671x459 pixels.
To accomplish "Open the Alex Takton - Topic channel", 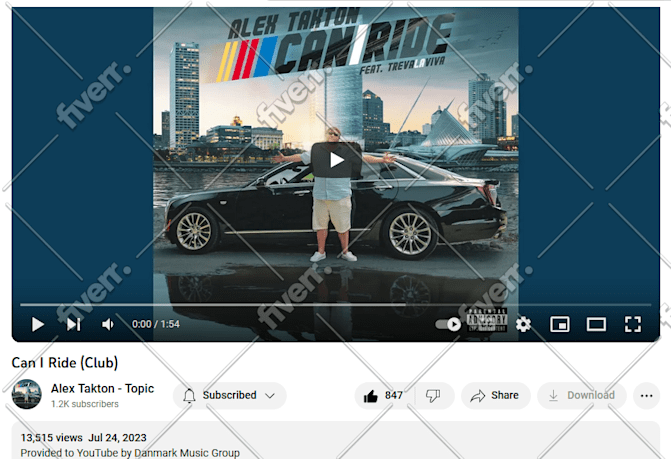I will tap(102, 388).
